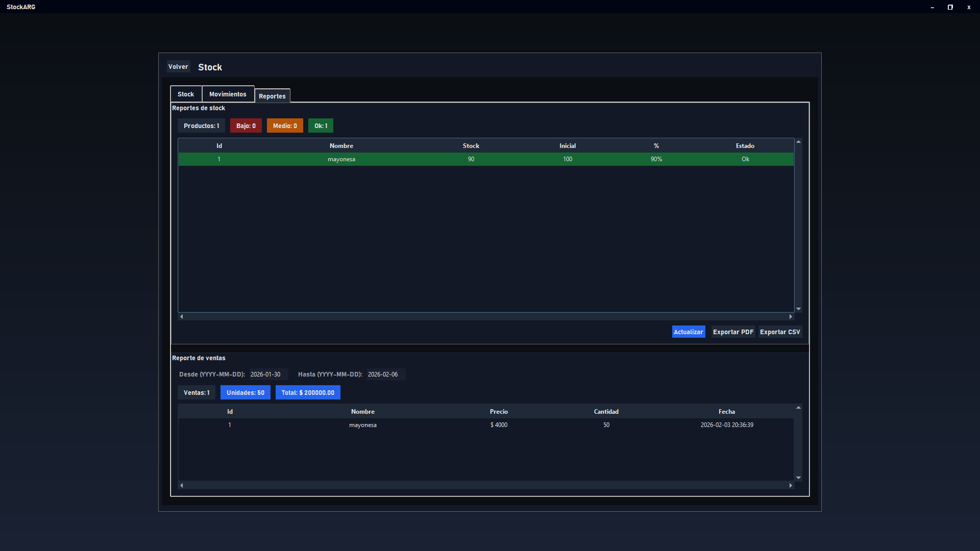Select the mayonesa row in stock table

click(x=341, y=159)
